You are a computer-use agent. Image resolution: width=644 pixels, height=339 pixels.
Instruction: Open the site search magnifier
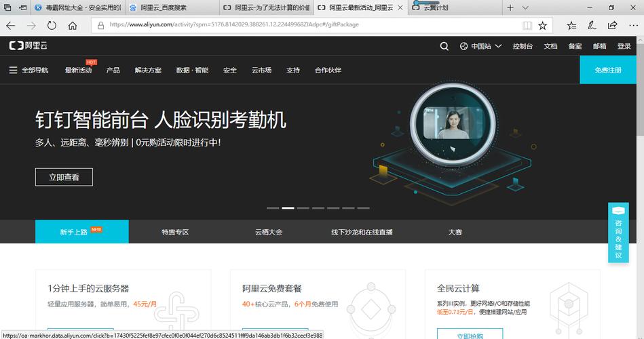(x=444, y=46)
